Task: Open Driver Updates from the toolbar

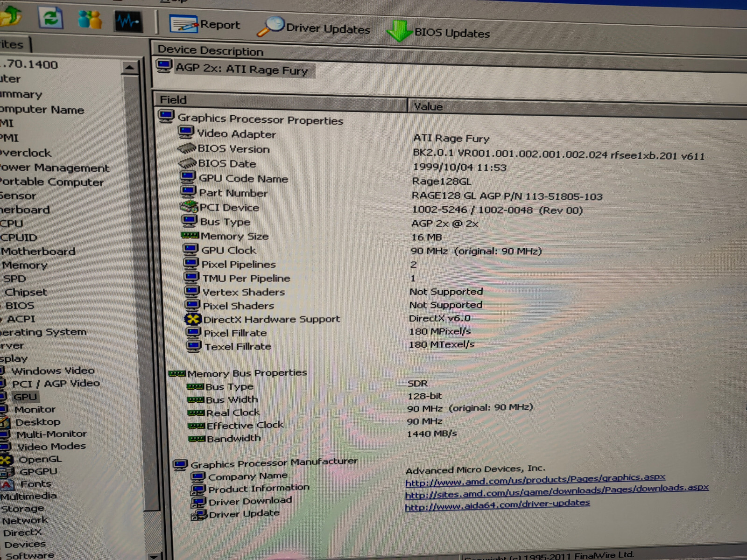Action: [314, 28]
